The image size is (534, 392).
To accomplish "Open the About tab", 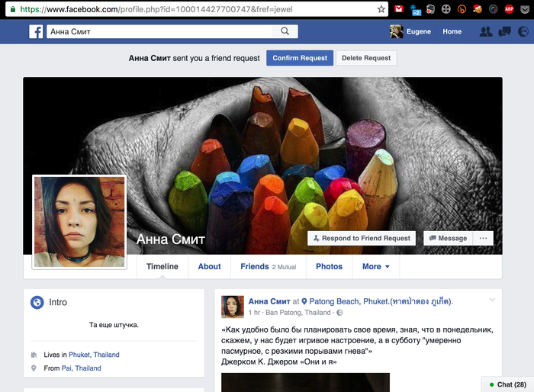I will [210, 266].
